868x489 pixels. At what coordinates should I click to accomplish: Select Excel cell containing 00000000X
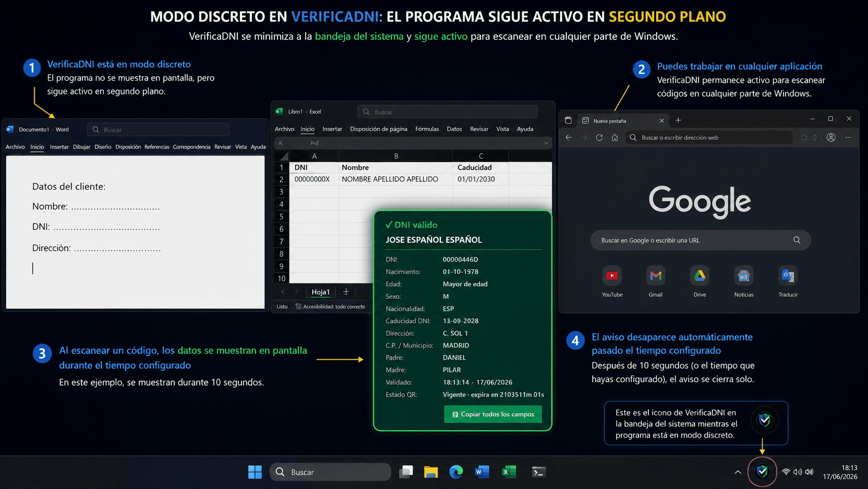314,179
